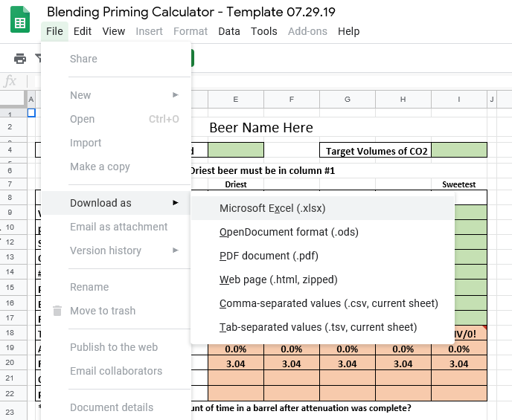Expand the New submenu arrow
The height and width of the screenshot is (420, 512).
[176, 95]
